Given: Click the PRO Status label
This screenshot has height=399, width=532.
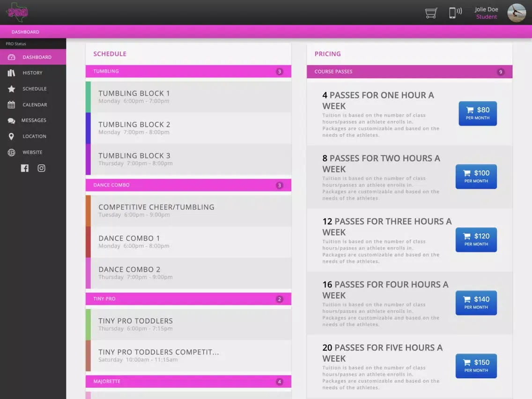Looking at the screenshot, I should (16, 44).
